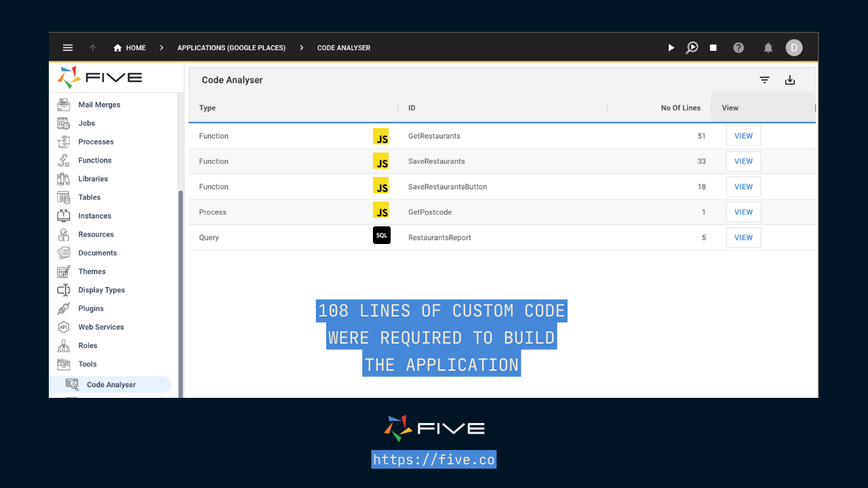Go to Applications (Google Places) breadcrumb
This screenshot has height=488, width=868.
pos(231,48)
